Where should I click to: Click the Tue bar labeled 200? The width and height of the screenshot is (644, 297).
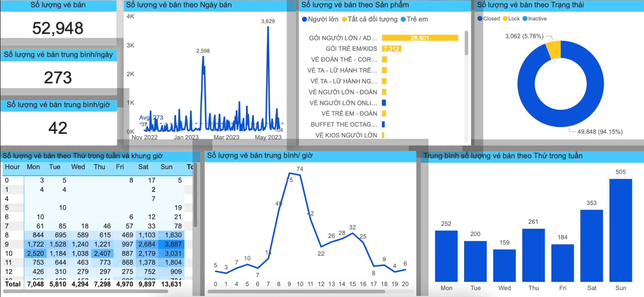point(475,261)
